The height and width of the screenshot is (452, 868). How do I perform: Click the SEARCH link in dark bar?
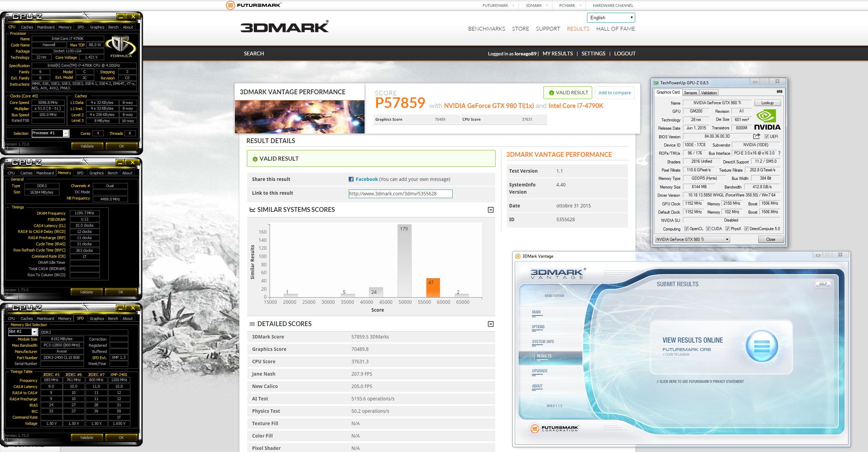pyautogui.click(x=254, y=54)
